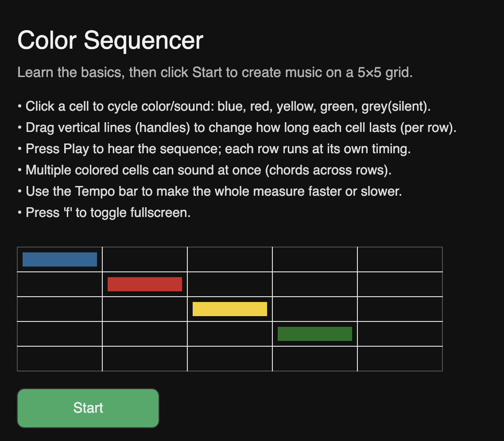Click the empty cell right of the yellow cell
The height and width of the screenshot is (441, 504).
click(315, 309)
